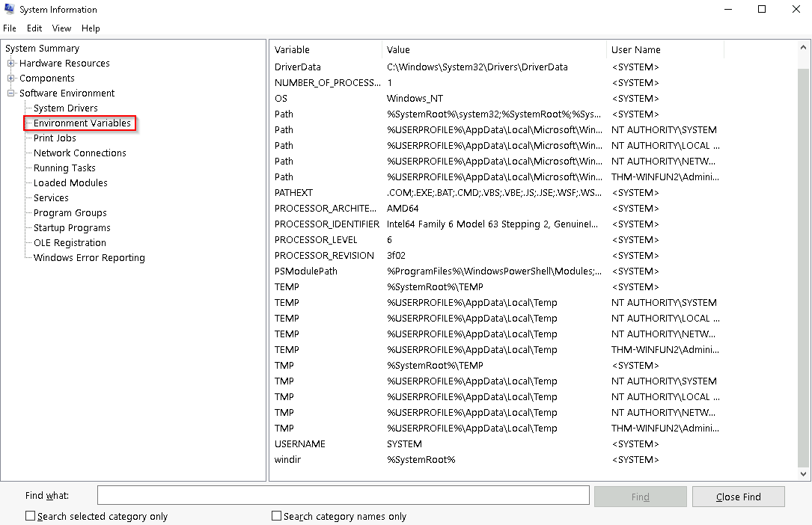The image size is (812, 525).
Task: Open the View menu
Action: [x=61, y=28]
